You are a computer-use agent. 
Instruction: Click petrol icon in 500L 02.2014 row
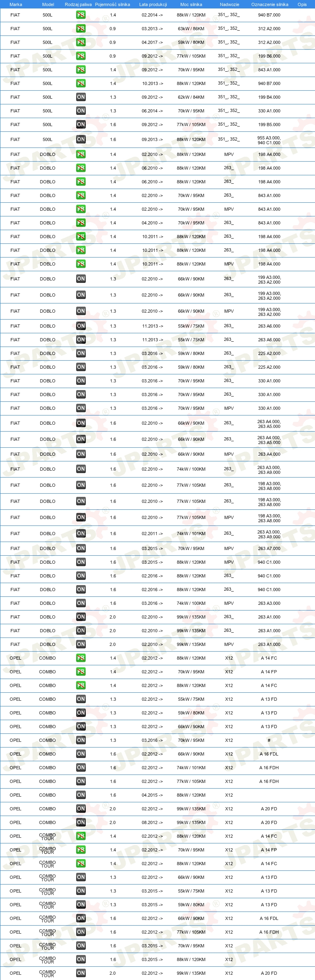[81, 15]
